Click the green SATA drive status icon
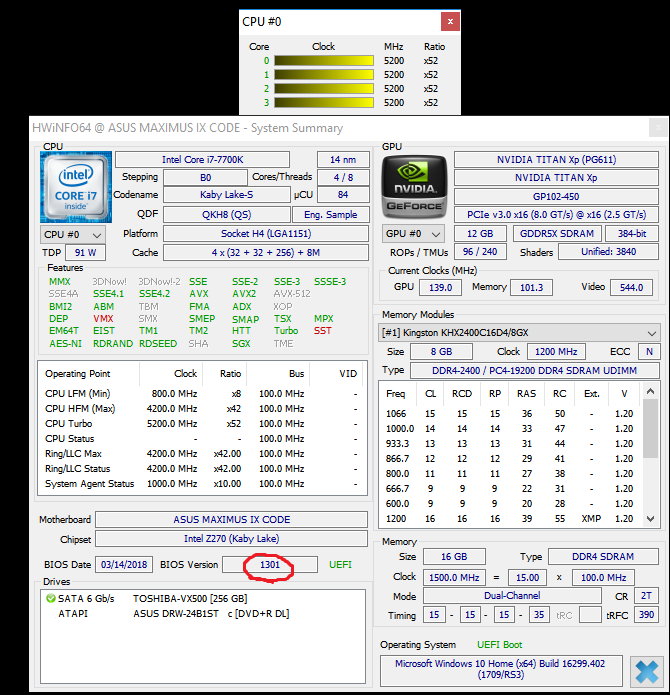Image resolution: width=670 pixels, height=695 pixels. 51,598
